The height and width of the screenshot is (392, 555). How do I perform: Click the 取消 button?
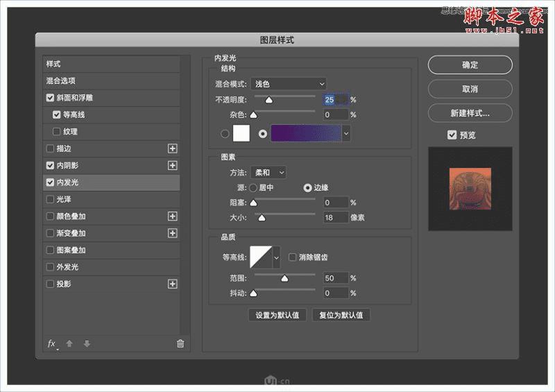point(470,89)
